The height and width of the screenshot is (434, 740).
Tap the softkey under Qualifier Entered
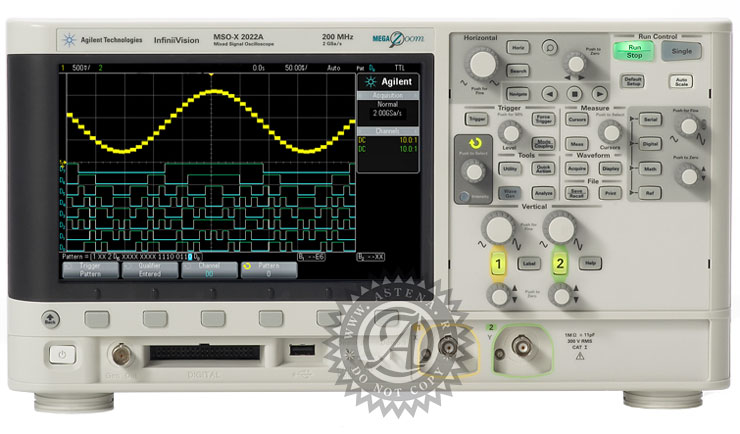[155, 319]
